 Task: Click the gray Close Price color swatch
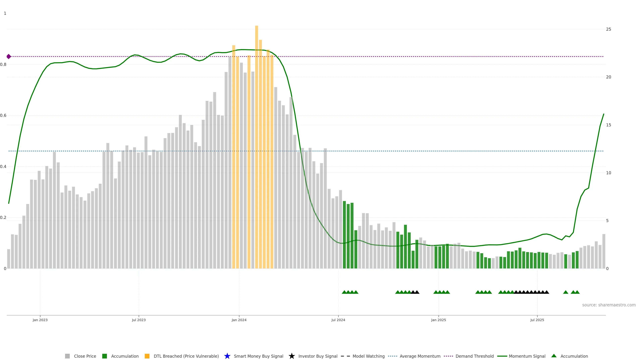(67, 356)
